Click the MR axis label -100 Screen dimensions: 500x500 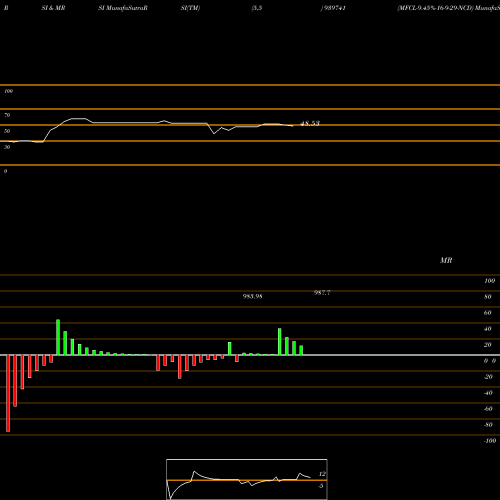[x=490, y=441]
